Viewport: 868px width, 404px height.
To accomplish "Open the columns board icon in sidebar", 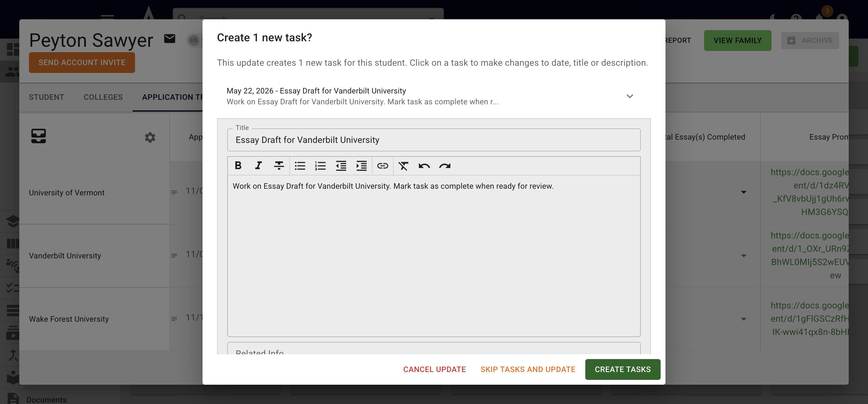I will coord(13,244).
